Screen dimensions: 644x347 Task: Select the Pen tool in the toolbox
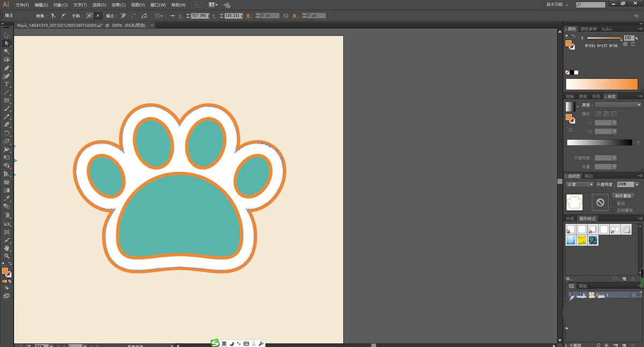pyautogui.click(x=7, y=68)
